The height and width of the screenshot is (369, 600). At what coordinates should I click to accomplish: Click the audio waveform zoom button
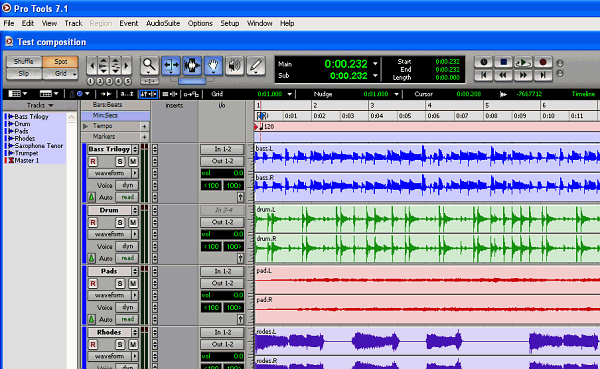[103, 66]
